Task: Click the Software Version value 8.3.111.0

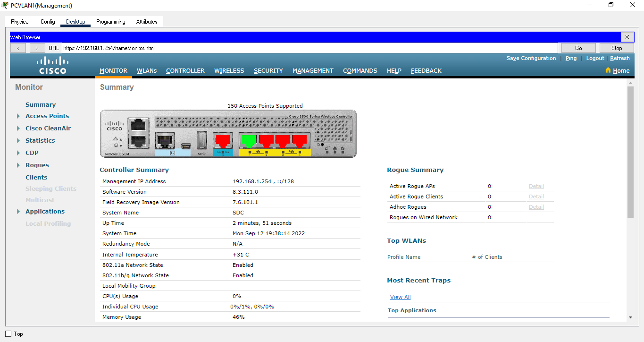Action: (x=245, y=192)
